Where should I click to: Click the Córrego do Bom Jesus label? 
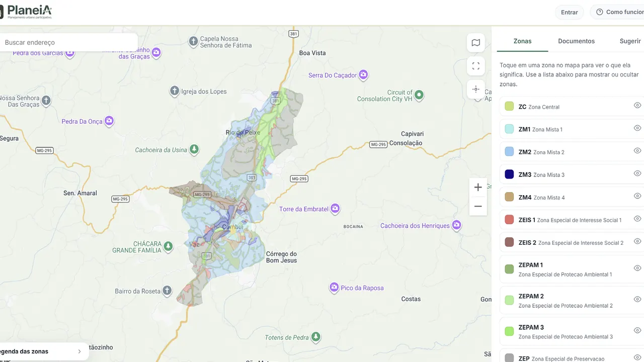tap(281, 257)
